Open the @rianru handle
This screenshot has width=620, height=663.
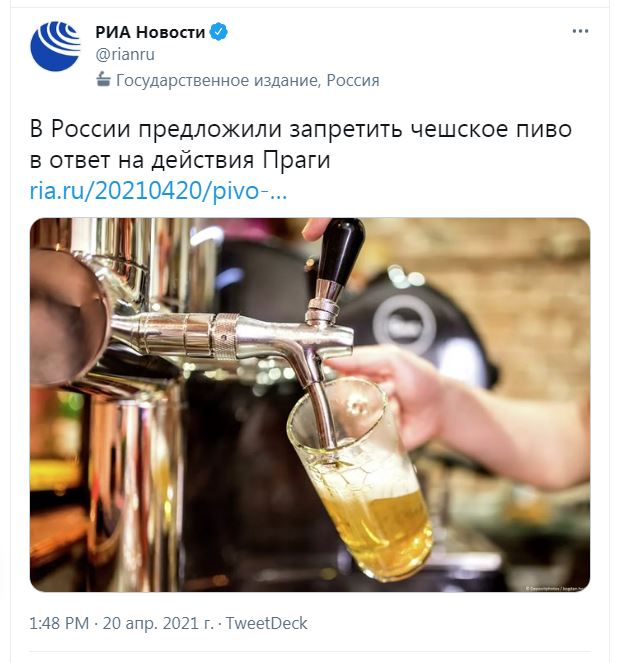[125, 55]
